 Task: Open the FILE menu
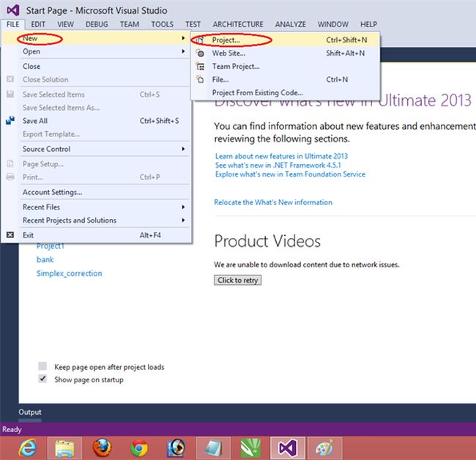pos(12,24)
